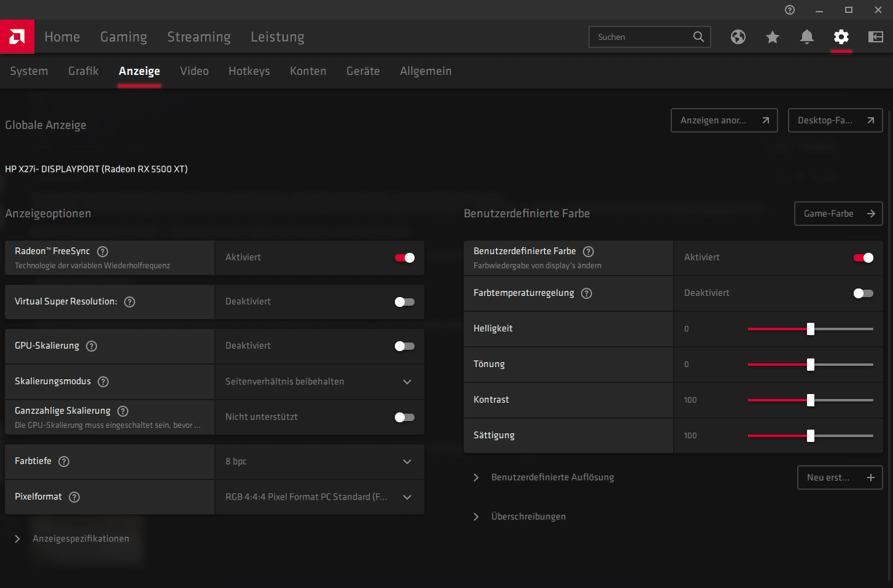
Task: Show help for Benutzerdefinierte Farbe
Action: (588, 251)
